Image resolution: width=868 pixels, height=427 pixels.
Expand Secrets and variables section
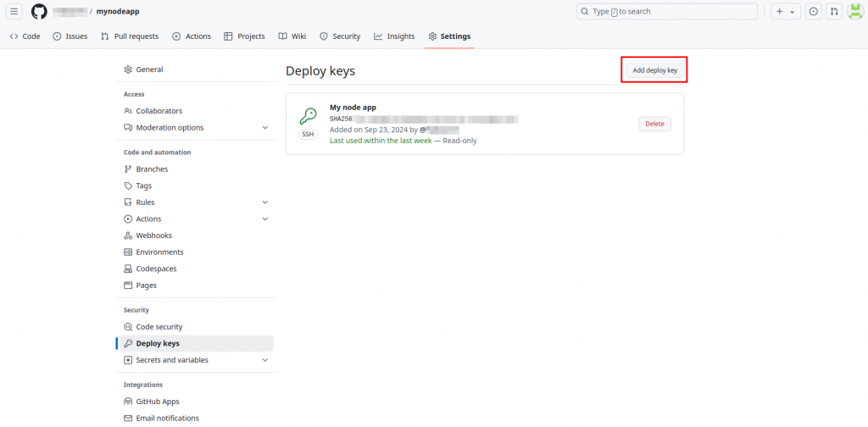pyautogui.click(x=264, y=360)
